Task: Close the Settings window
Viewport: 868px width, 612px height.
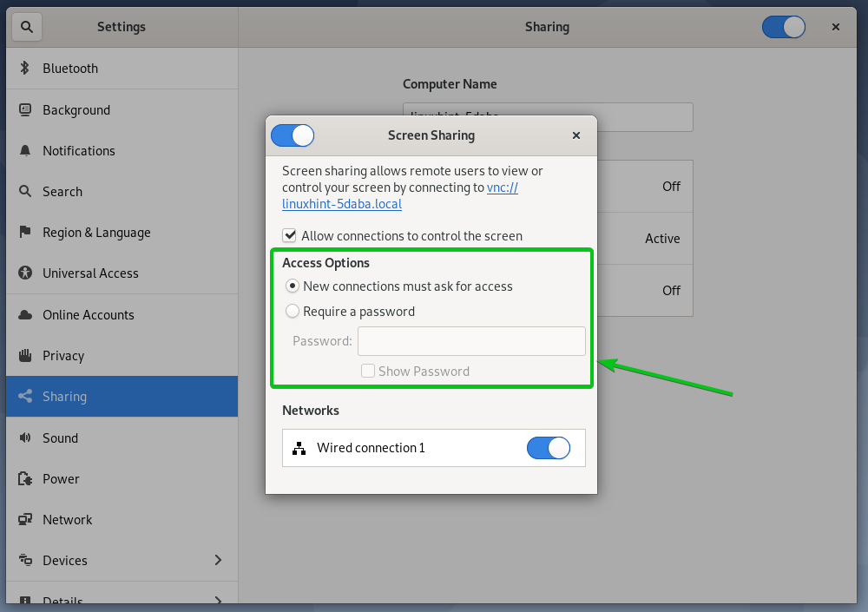Action: [835, 27]
